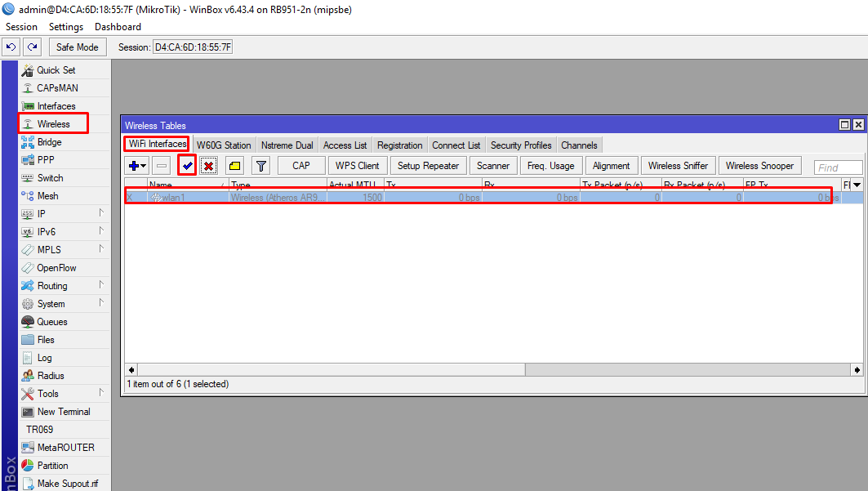
Task: Open Files in the sidebar
Action: pos(65,340)
